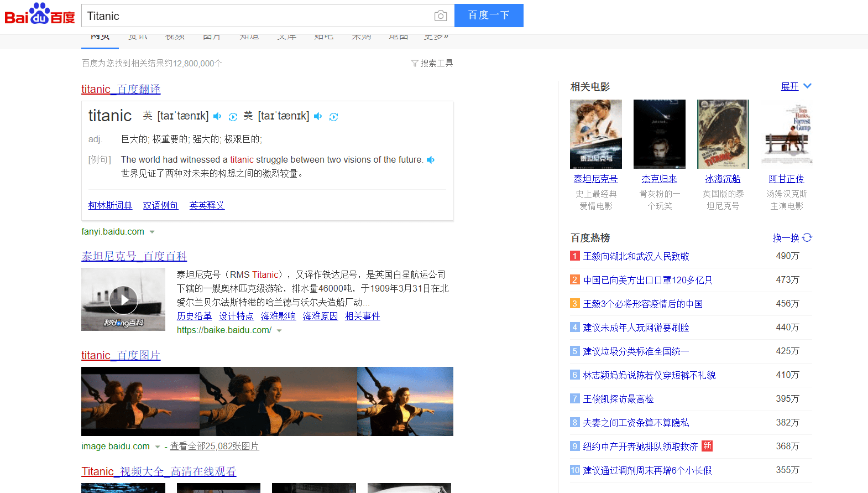Expand image.baidu.com dropdown arrow
The width and height of the screenshot is (868, 493).
pyautogui.click(x=158, y=447)
